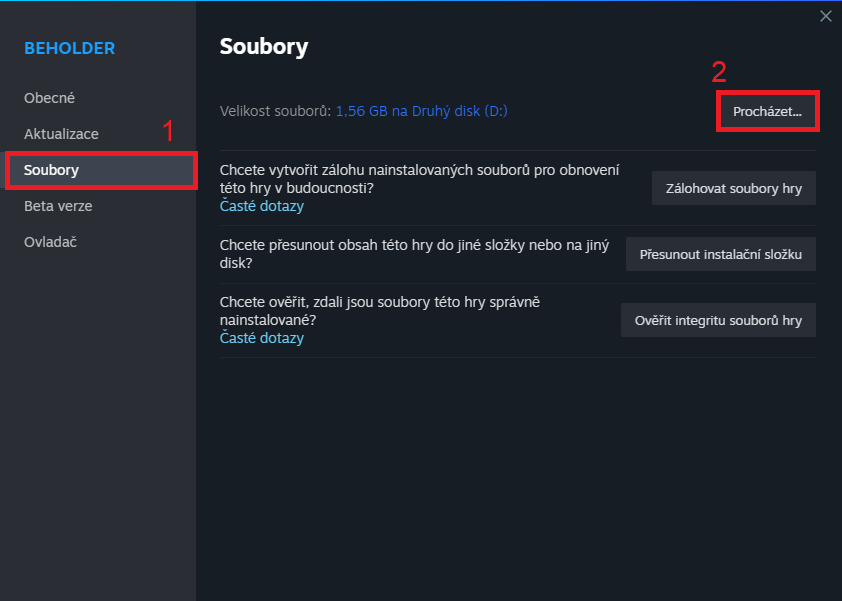Screen dimensions: 842x601
Task: Open the Ovladač section
Action: (x=50, y=242)
